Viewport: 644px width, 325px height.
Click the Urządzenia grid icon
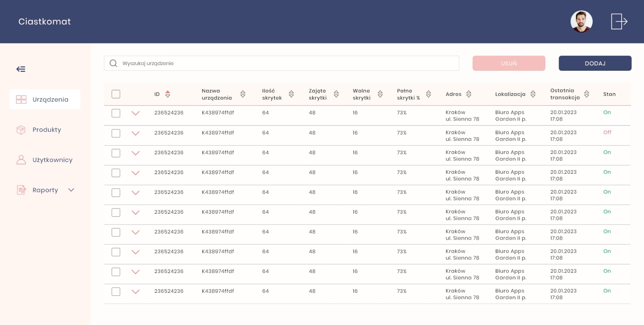tap(21, 100)
